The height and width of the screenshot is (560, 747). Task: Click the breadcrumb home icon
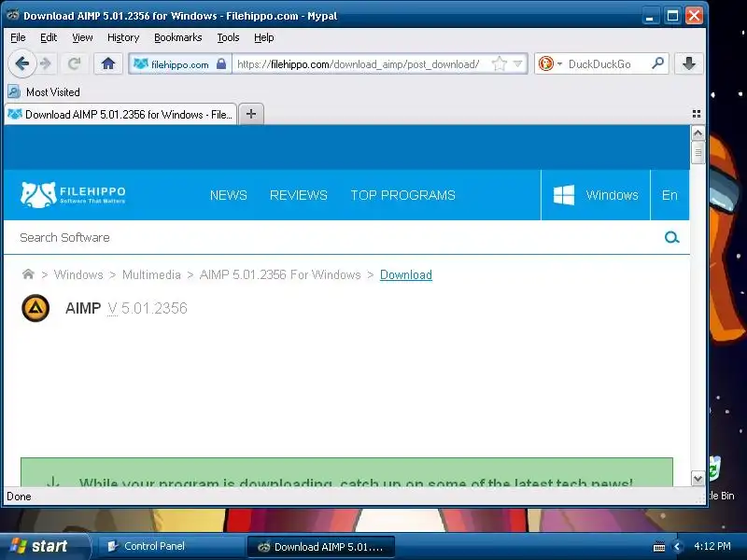[x=28, y=274]
